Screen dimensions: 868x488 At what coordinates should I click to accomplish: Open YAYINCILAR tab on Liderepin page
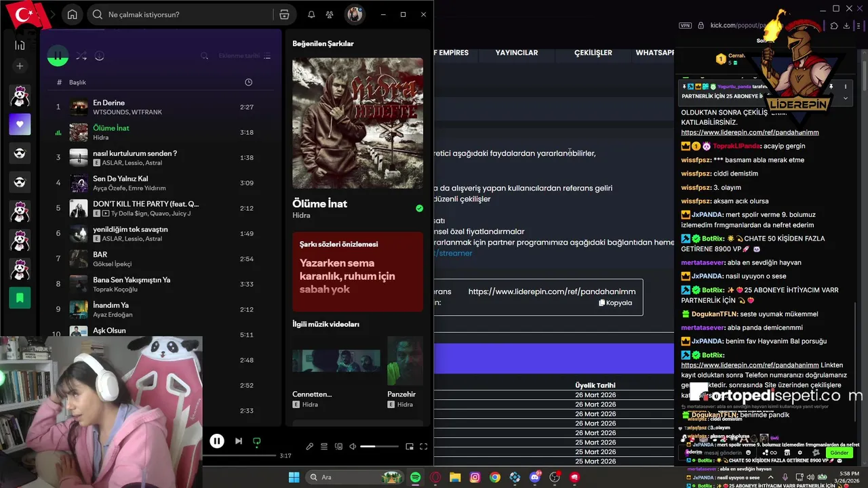point(517,53)
